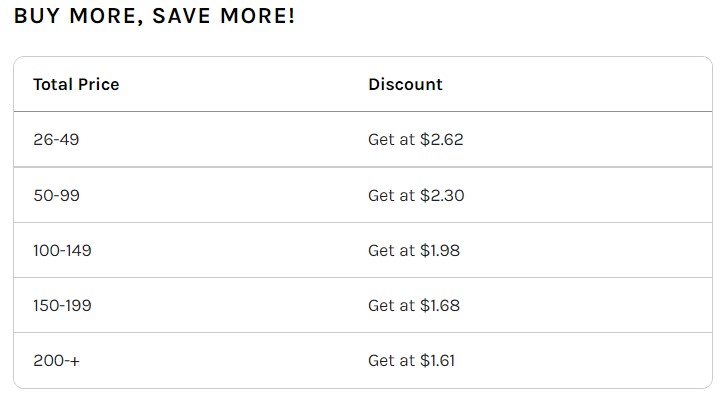Click the Discount column header
The height and width of the screenshot is (406, 725).
(x=405, y=84)
